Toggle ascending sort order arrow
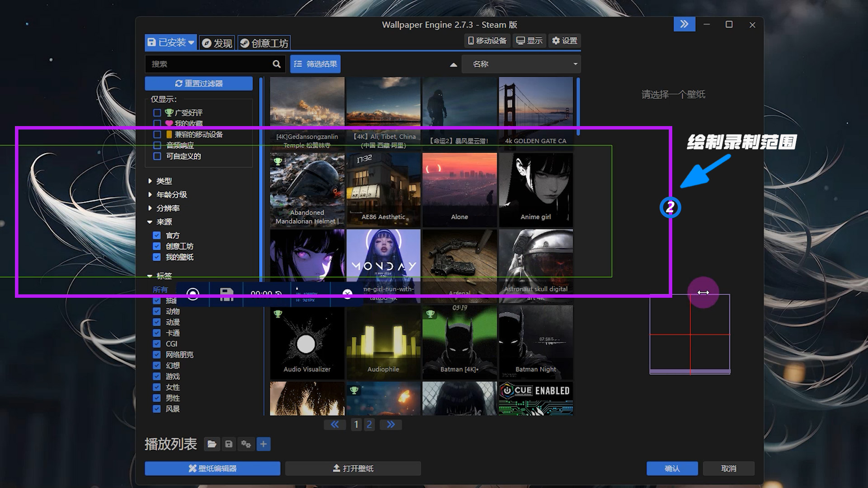This screenshot has width=868, height=488. 453,65
